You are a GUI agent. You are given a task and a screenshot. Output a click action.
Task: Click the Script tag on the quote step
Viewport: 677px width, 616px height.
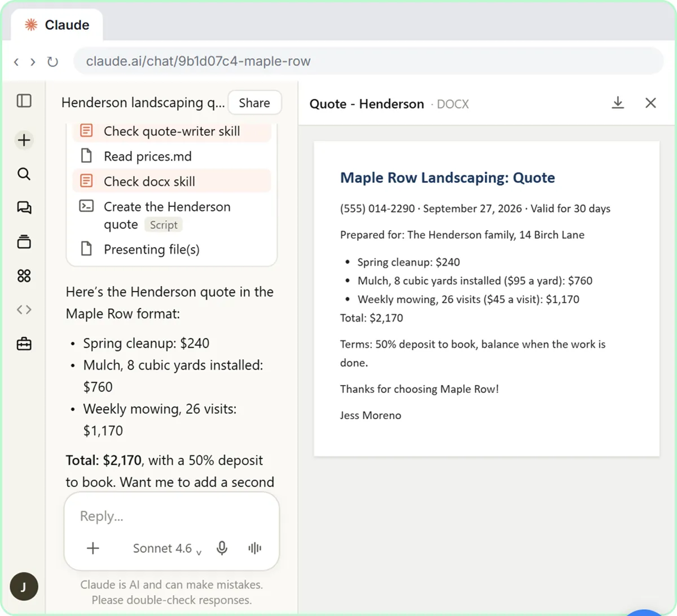(164, 225)
